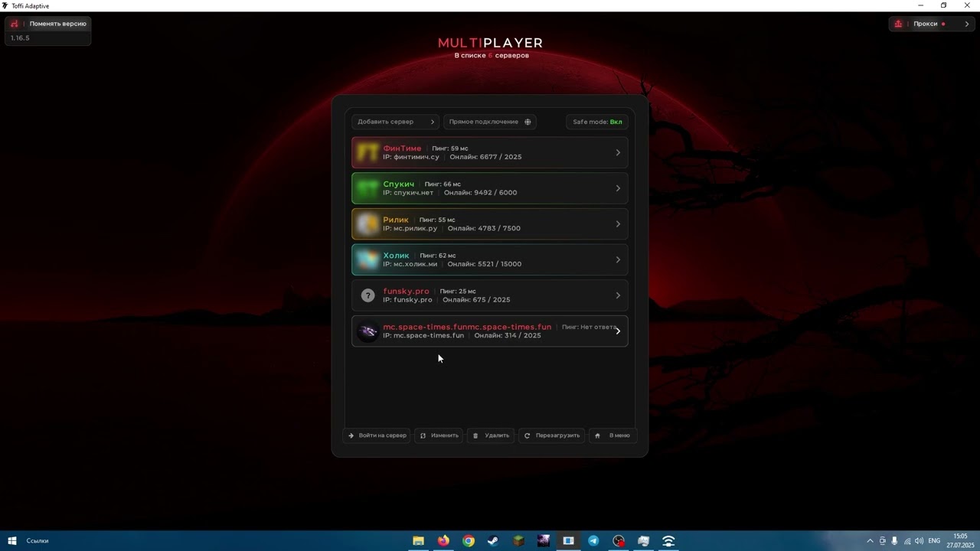Viewport: 980px width, 551px height.
Task: Click the arrow icon on Войти на сервер
Action: tap(351, 435)
